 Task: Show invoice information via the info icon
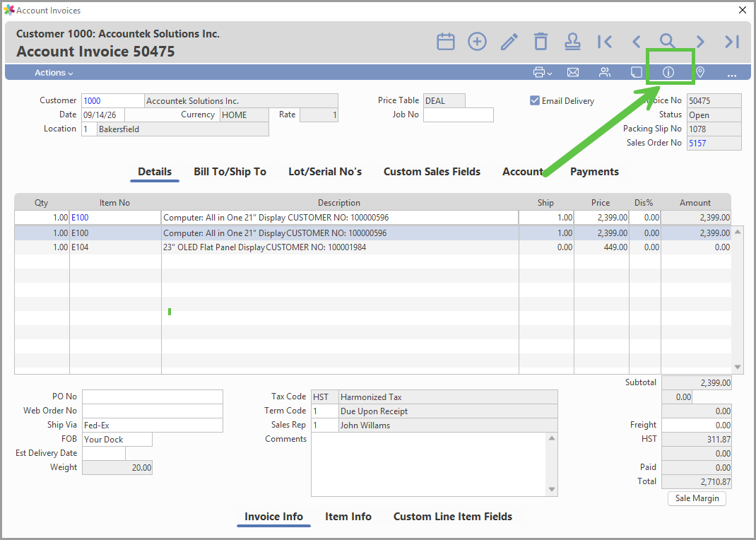pyautogui.click(x=668, y=72)
